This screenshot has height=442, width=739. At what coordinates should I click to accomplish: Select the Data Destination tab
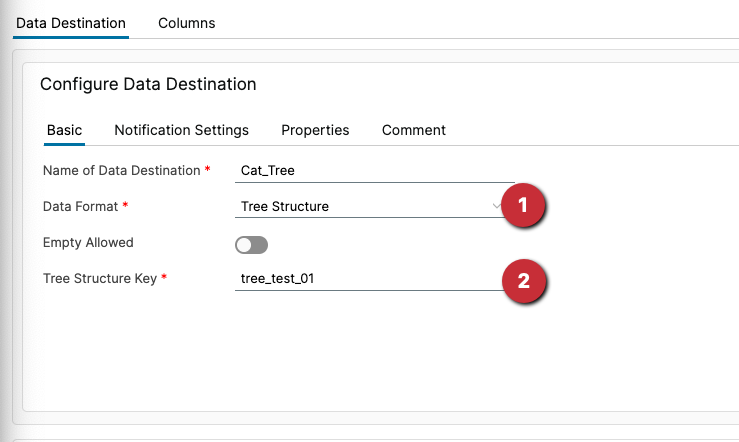(x=71, y=22)
